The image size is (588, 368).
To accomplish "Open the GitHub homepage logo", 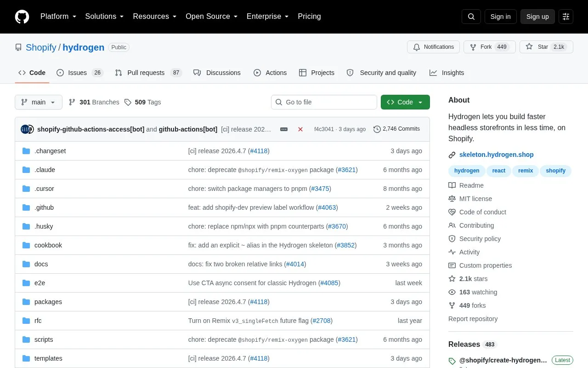I will click(22, 17).
